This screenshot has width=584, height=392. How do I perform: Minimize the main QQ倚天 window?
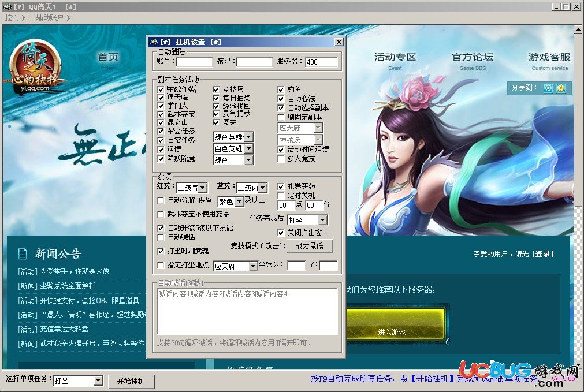tap(557, 7)
